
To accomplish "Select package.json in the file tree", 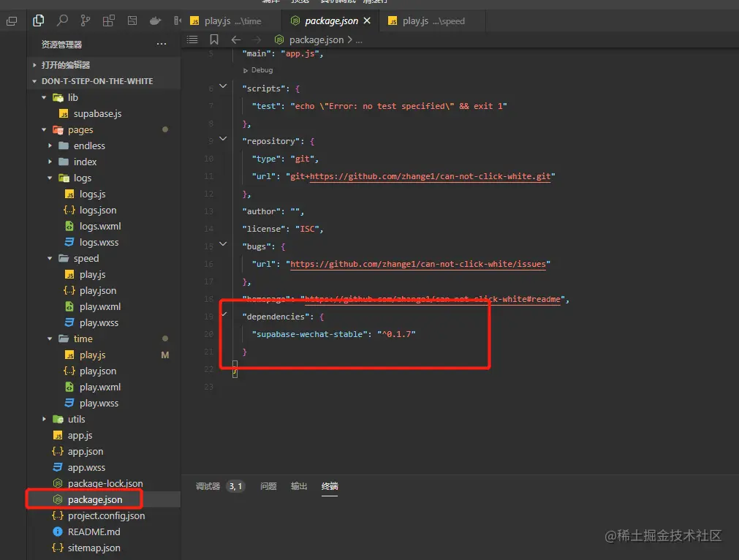I will (95, 499).
